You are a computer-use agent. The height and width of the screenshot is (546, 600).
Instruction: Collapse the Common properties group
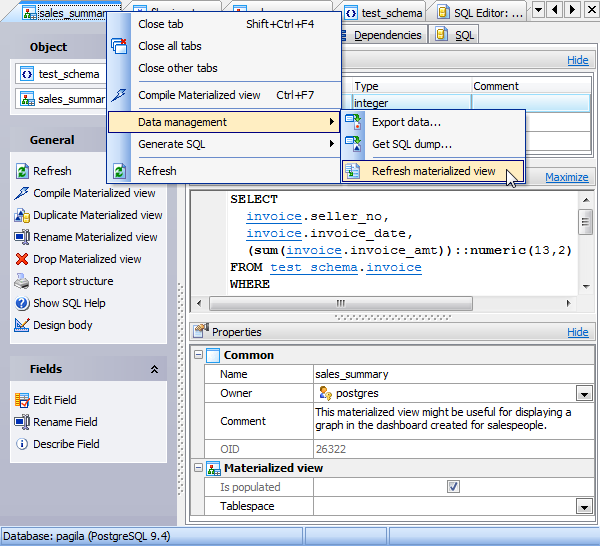click(198, 355)
